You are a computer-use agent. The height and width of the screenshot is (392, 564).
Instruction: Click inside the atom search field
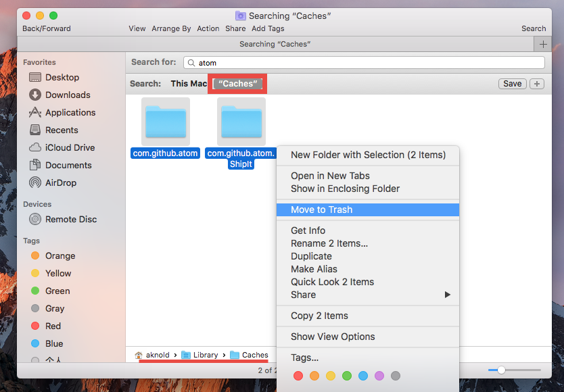tap(365, 62)
